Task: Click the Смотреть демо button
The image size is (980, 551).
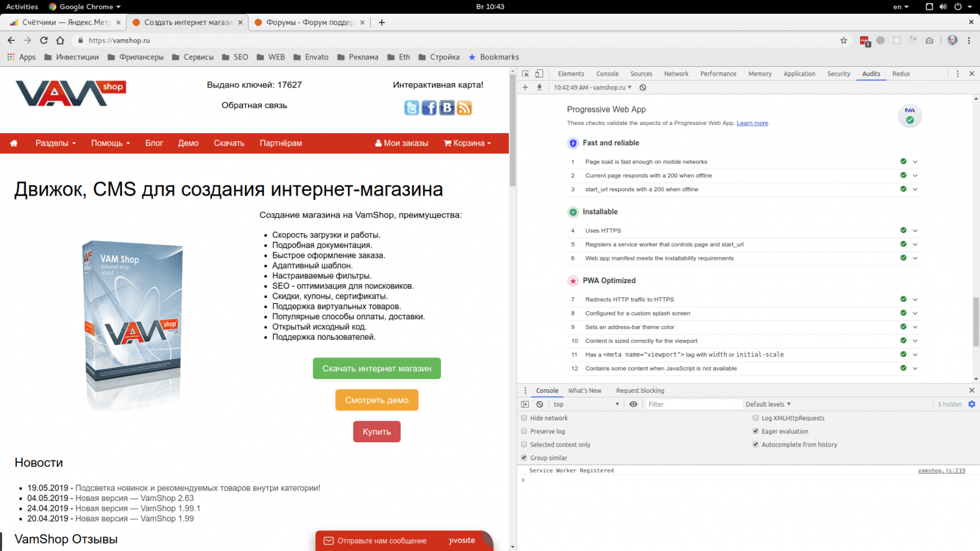Action: (x=377, y=400)
